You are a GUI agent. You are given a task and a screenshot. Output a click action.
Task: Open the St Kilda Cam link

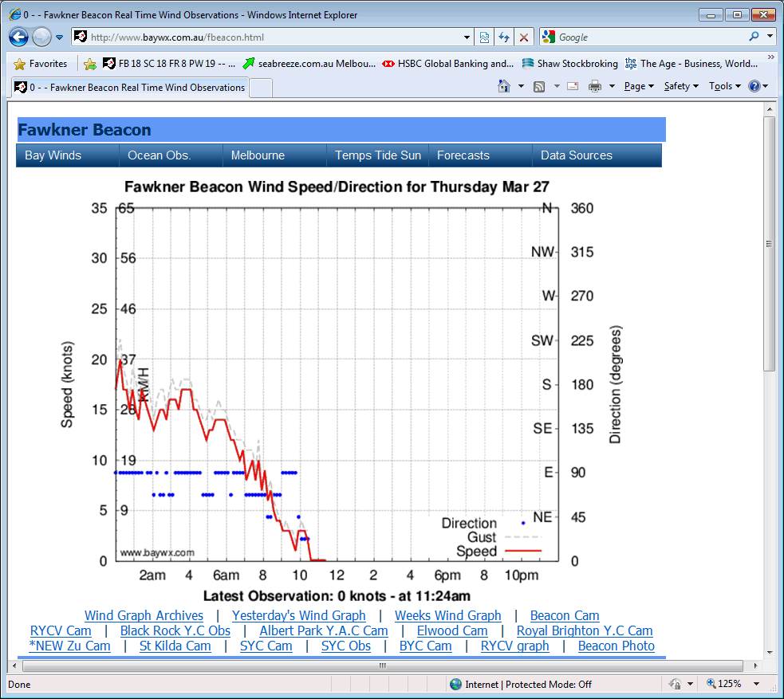click(x=175, y=646)
